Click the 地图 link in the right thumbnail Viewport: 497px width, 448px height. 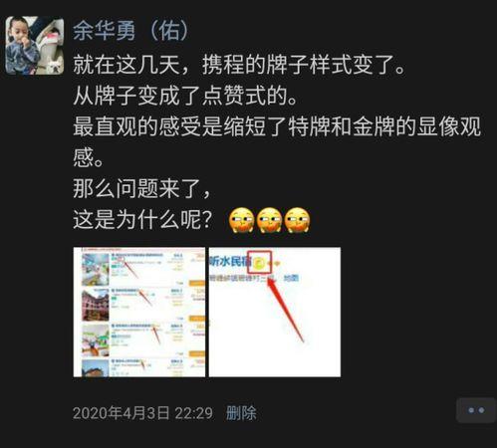(x=291, y=278)
